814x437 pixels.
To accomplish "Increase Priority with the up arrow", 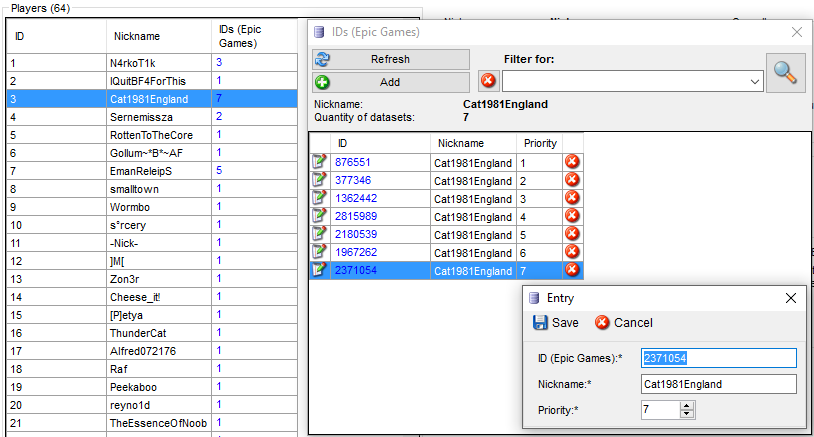I will coord(686,405).
